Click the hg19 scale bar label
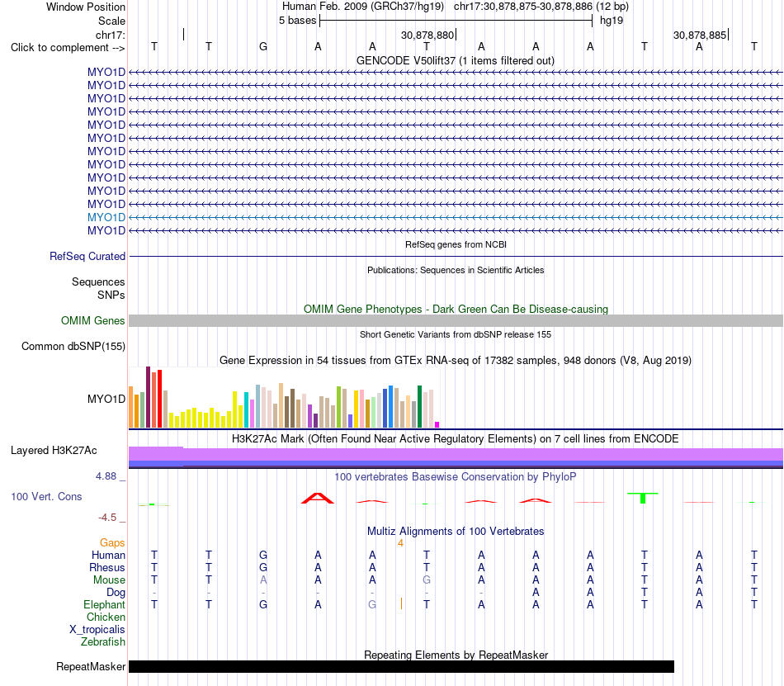The image size is (784, 686). coord(612,21)
